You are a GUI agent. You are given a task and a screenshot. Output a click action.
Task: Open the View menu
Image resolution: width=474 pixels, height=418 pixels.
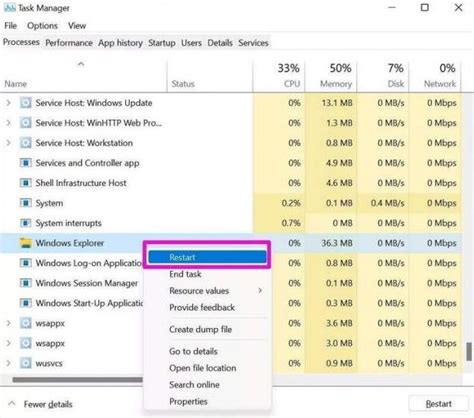coord(77,26)
